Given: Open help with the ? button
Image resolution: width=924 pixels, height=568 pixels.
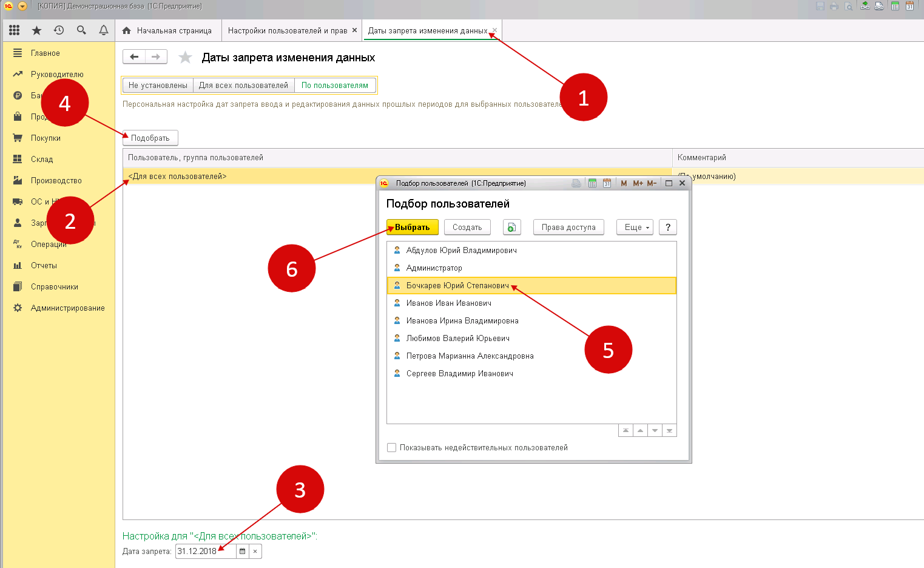Looking at the screenshot, I should pyautogui.click(x=668, y=228).
